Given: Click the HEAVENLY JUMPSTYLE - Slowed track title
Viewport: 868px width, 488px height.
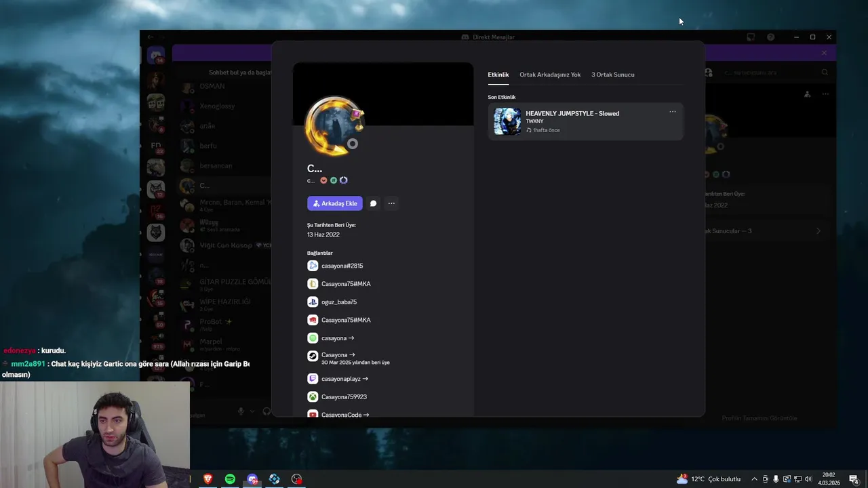Looking at the screenshot, I should click(572, 113).
